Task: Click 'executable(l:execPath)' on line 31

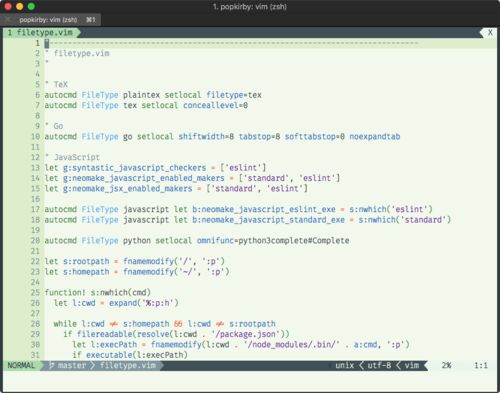Action: click(137, 355)
